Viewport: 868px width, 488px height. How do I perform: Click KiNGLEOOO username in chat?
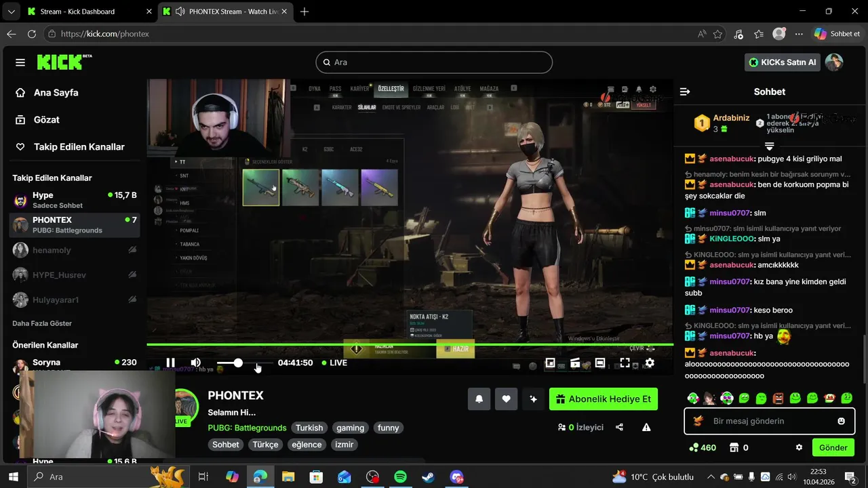[732, 239]
